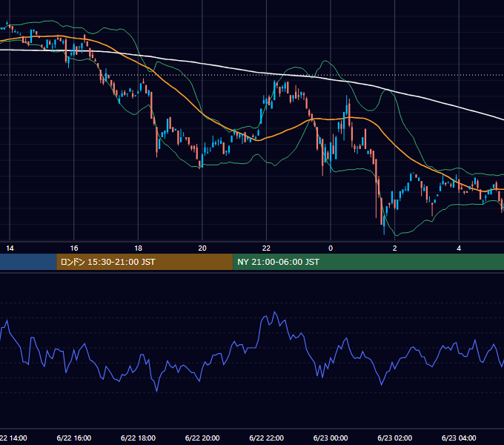Click the 0 hour label on price chart axis
This screenshot has height=445, width=504.
pos(331,248)
